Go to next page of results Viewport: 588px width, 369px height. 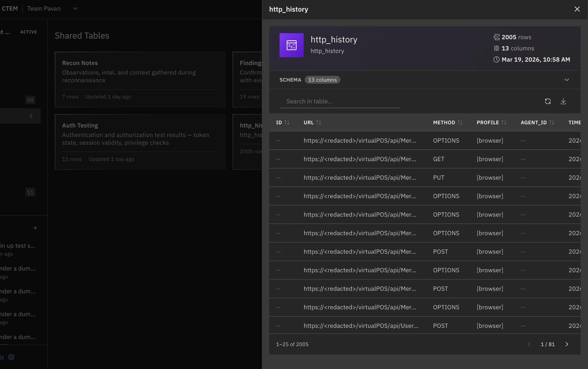(567, 344)
